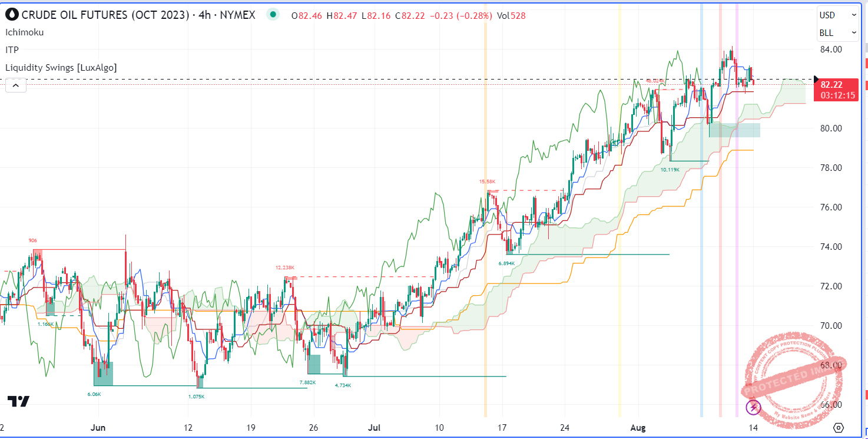Open chart settings hexagon gear icon
Screen dimensions: 868x439
[x=839, y=427]
